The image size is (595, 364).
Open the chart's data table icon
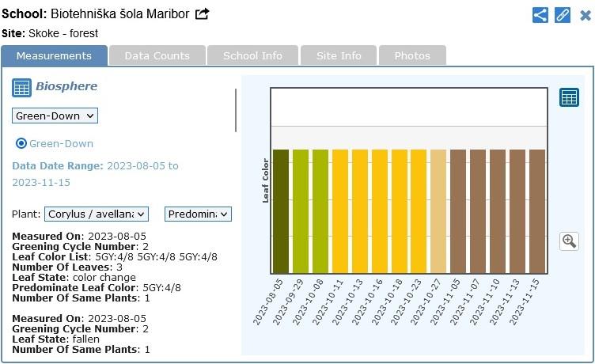pyautogui.click(x=569, y=97)
